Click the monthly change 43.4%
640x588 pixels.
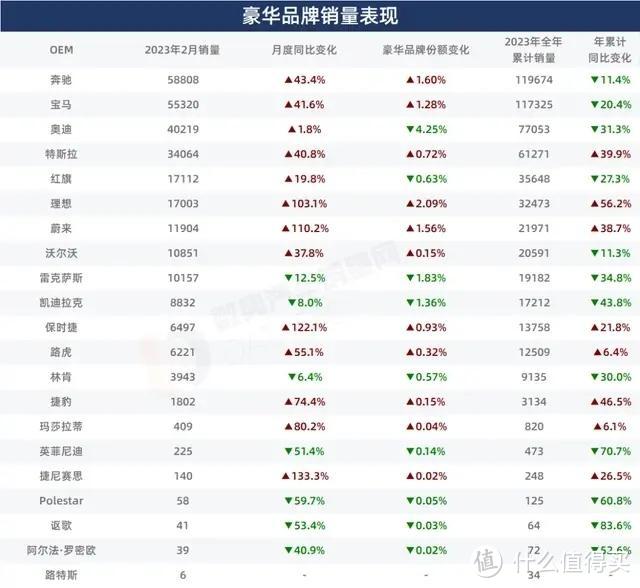pyautogui.click(x=304, y=80)
